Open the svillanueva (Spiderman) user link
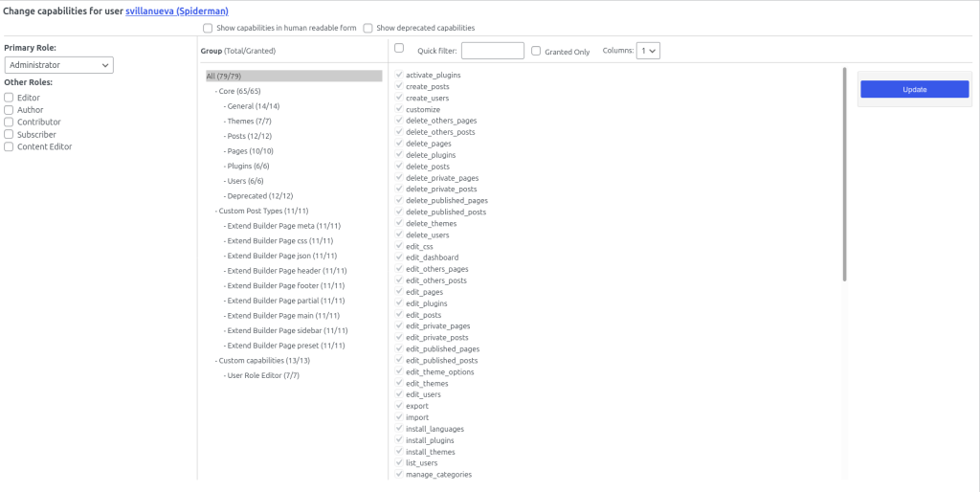Viewport: 980px width, 492px height. pyautogui.click(x=176, y=11)
